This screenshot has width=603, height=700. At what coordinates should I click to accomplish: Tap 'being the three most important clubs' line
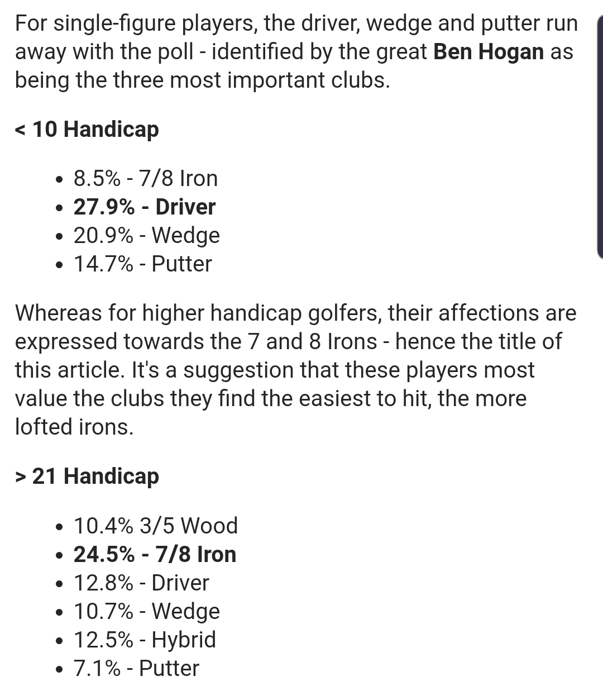pyautogui.click(x=202, y=80)
